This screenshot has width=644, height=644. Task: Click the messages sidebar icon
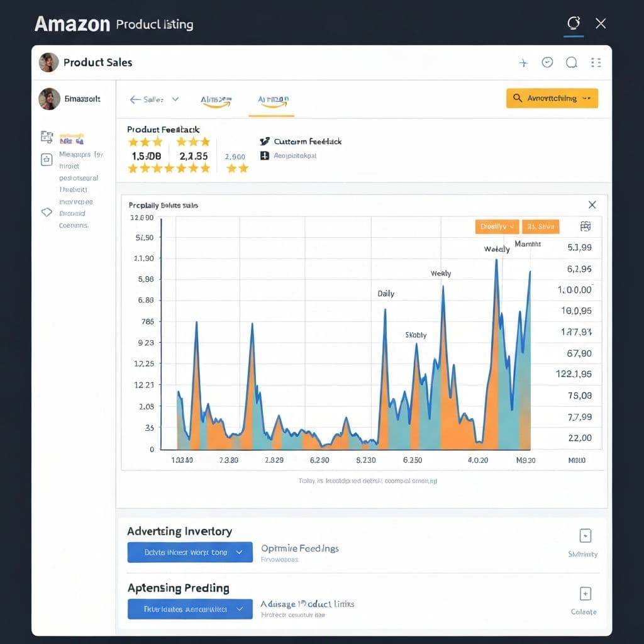coord(46,160)
